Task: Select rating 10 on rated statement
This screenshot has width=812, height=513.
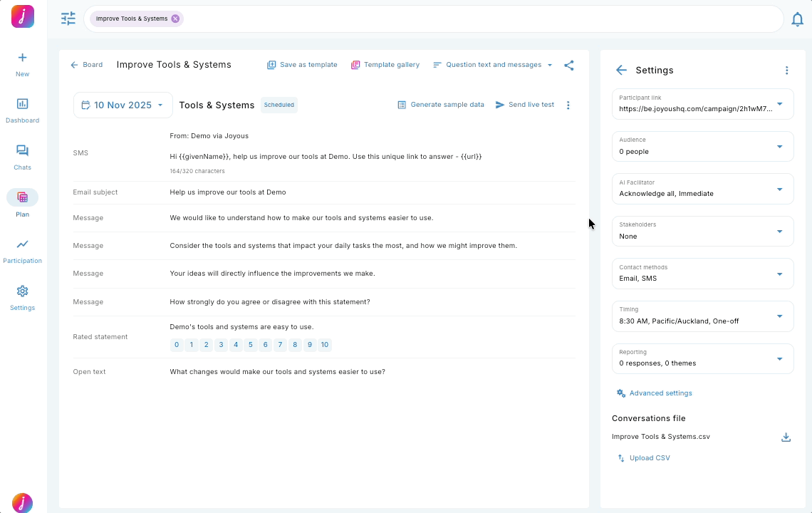Action: pos(324,345)
